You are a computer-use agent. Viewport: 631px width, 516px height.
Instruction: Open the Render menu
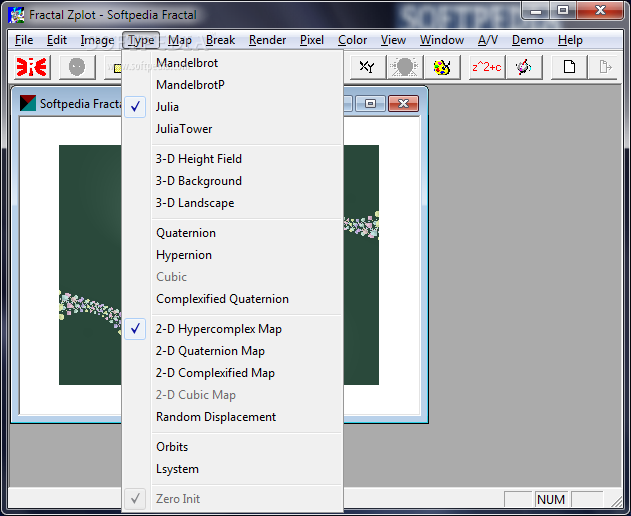[x=268, y=40]
